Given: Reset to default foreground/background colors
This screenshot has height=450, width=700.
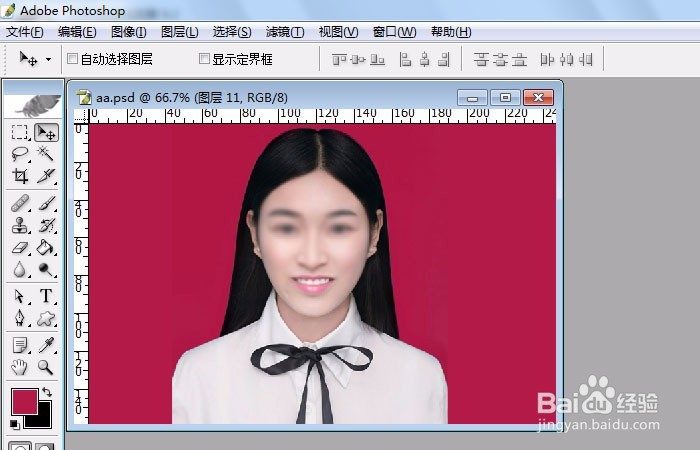Looking at the screenshot, I should pyautogui.click(x=14, y=424).
